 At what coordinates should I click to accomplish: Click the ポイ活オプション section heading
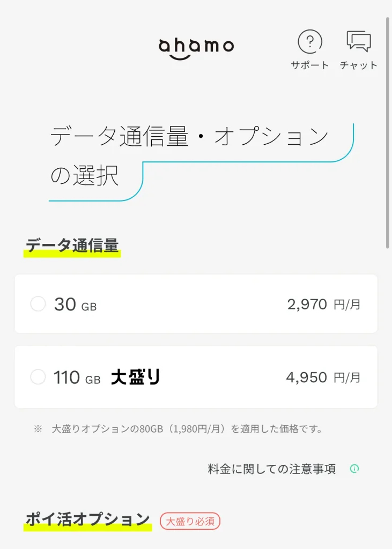tap(88, 520)
